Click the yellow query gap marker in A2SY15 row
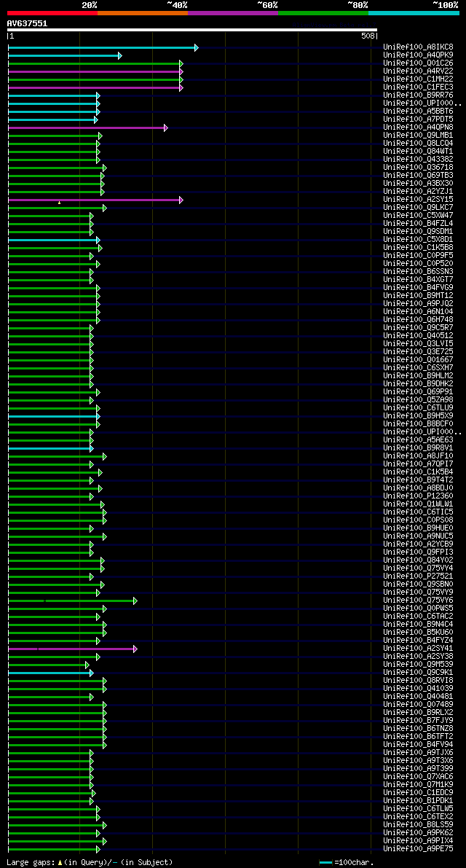The image size is (466, 868). tap(59, 203)
